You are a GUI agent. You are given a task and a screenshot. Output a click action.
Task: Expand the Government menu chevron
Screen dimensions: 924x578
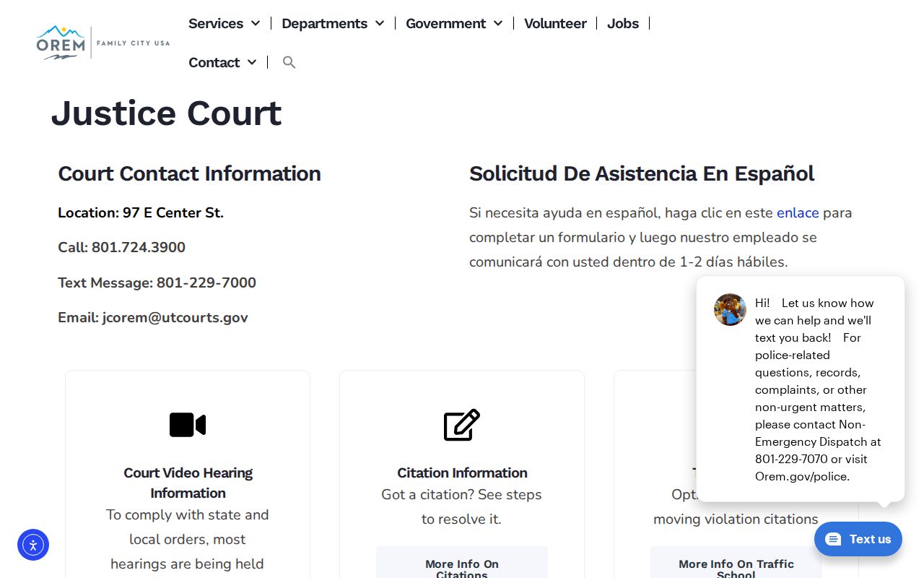tap(497, 23)
